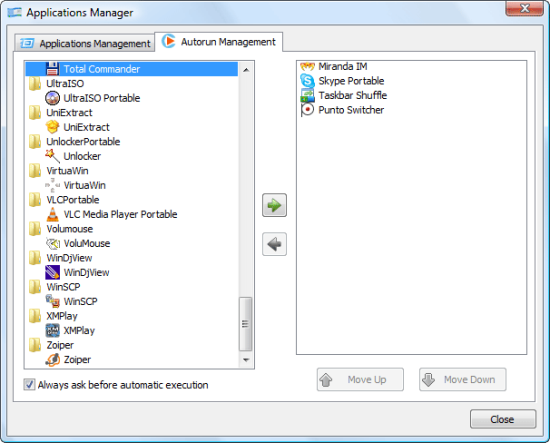Click the Volumouse folder icon
The image size is (550, 443).
pyautogui.click(x=35, y=229)
